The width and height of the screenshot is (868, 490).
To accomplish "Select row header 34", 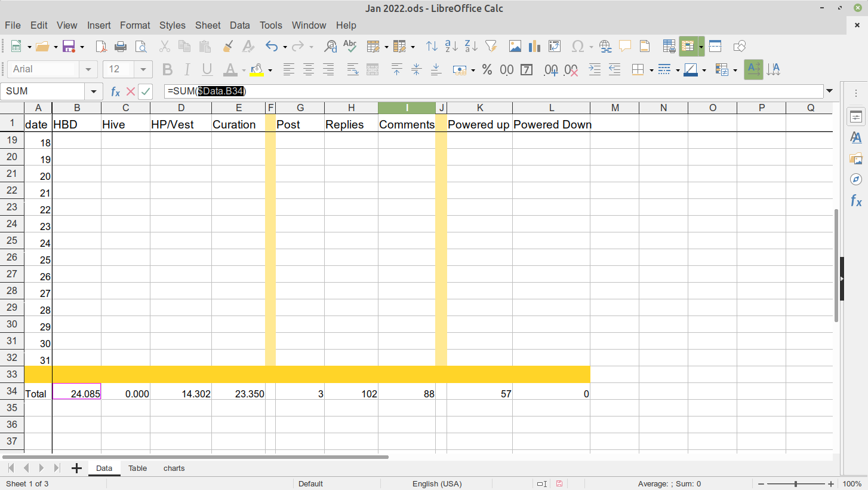I will (12, 391).
